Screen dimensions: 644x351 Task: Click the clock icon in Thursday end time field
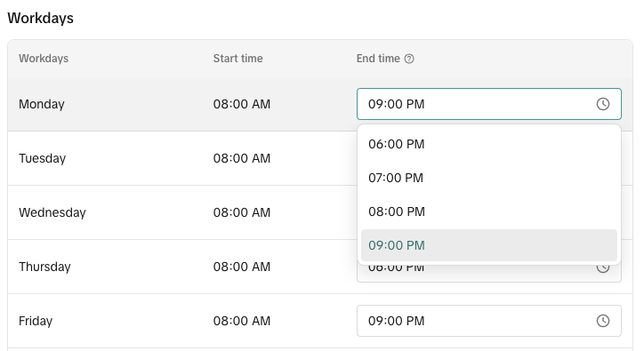[x=602, y=269]
